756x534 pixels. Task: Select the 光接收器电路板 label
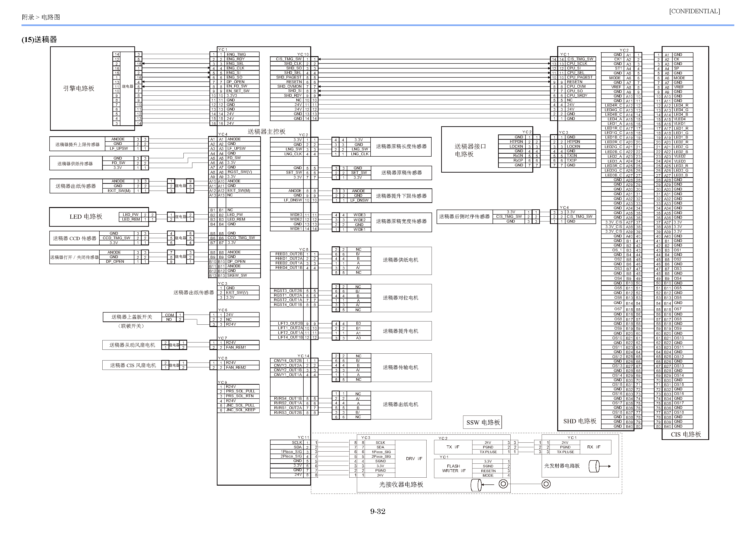tap(401, 484)
